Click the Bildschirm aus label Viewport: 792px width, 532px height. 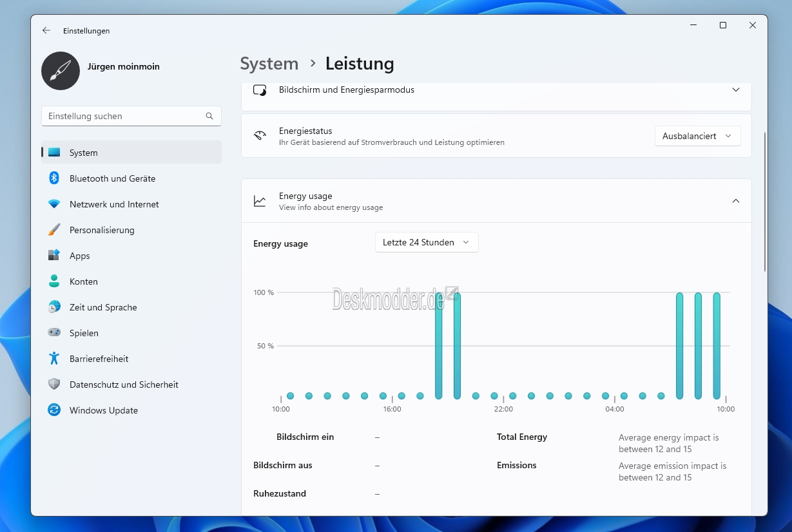[283, 465]
